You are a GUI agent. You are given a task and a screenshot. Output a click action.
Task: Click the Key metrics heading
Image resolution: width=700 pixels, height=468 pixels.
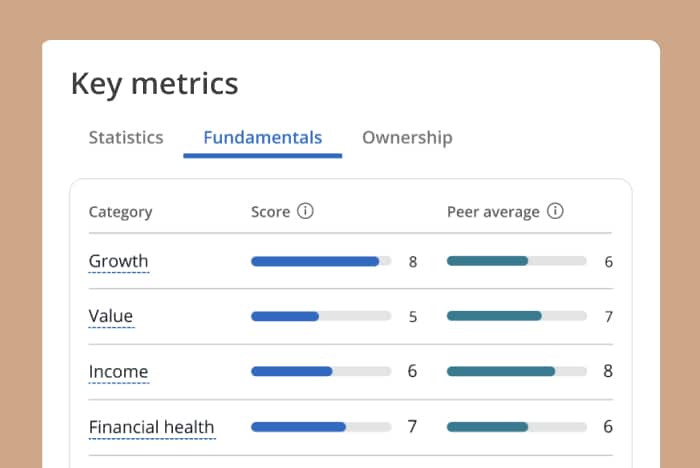(154, 83)
